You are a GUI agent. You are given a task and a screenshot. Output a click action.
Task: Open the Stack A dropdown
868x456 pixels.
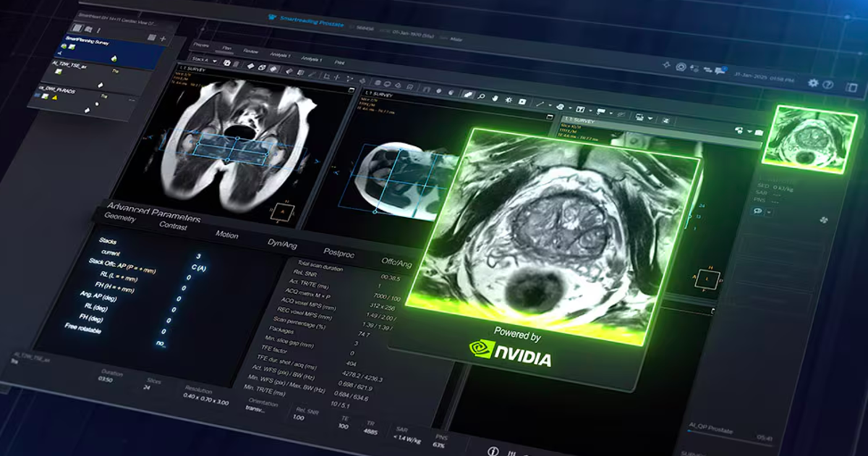coord(204,59)
